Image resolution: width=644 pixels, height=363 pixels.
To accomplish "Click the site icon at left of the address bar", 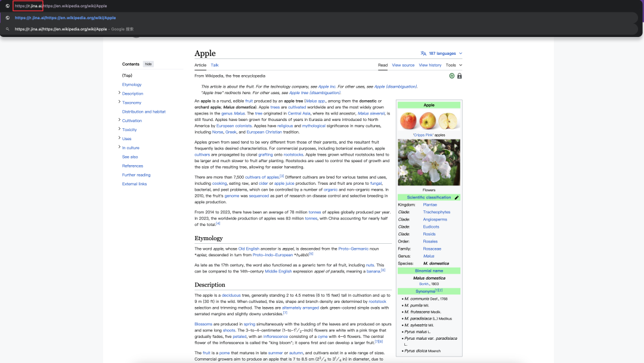I will click(8, 5).
